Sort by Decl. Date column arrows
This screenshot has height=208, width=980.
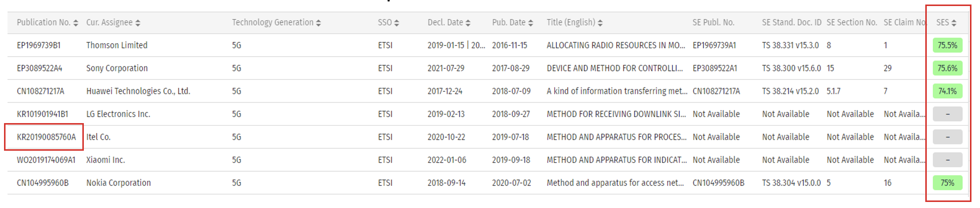[x=468, y=23]
